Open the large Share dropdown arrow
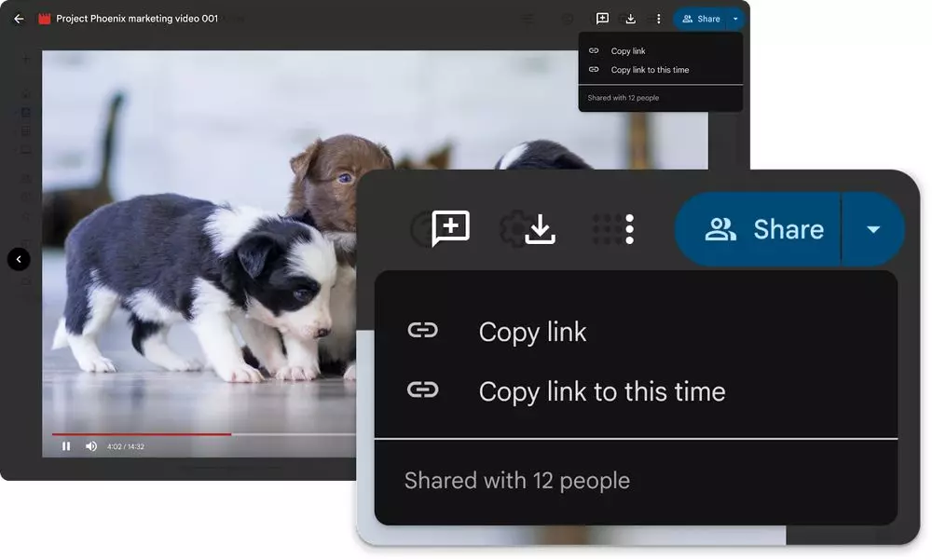 [x=873, y=229]
